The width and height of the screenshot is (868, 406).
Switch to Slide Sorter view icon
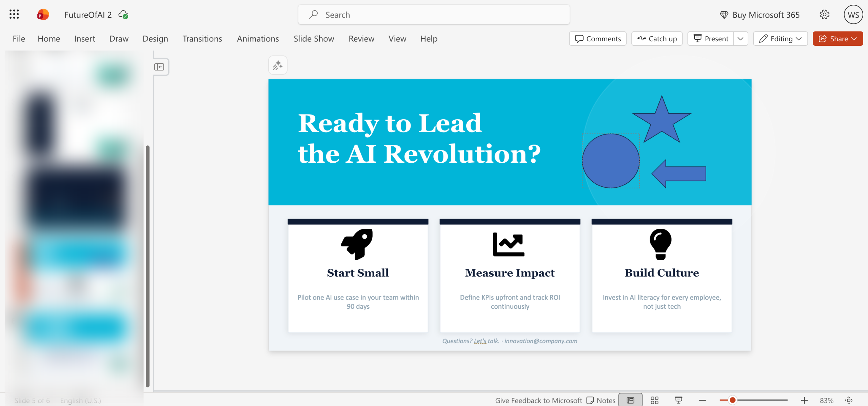click(x=654, y=400)
